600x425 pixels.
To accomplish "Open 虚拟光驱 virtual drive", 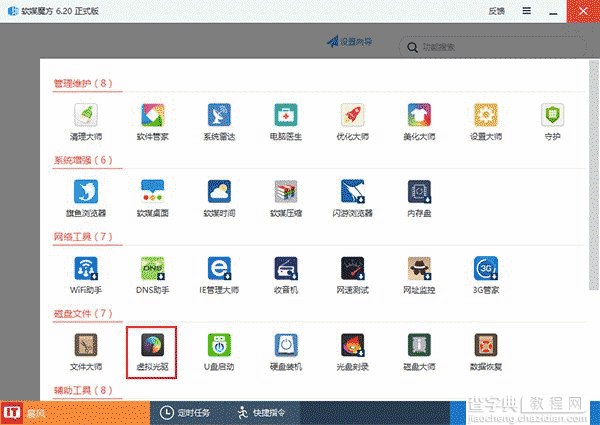I will point(152,352).
